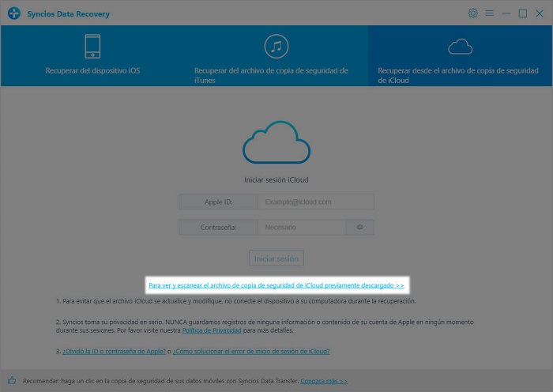Viewport: 553px width, 392px height.
Task: Minimize the Syncios window
Action: 506,13
